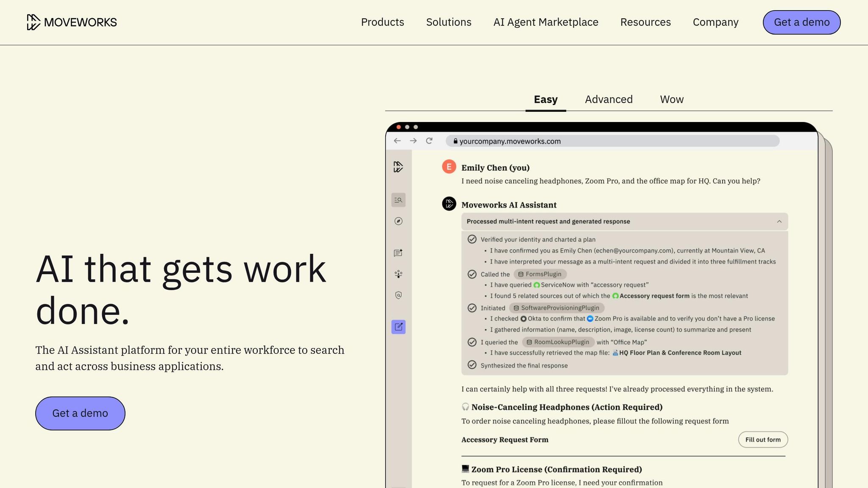Select the AI actions icon in the sidebar
The image size is (868, 488).
(398, 274)
